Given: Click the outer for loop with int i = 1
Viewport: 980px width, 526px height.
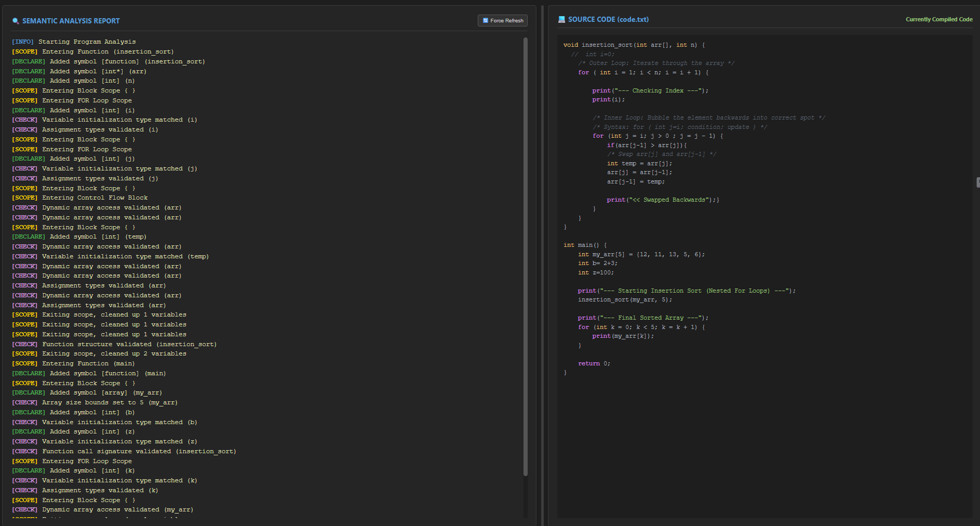Looking at the screenshot, I should point(643,72).
